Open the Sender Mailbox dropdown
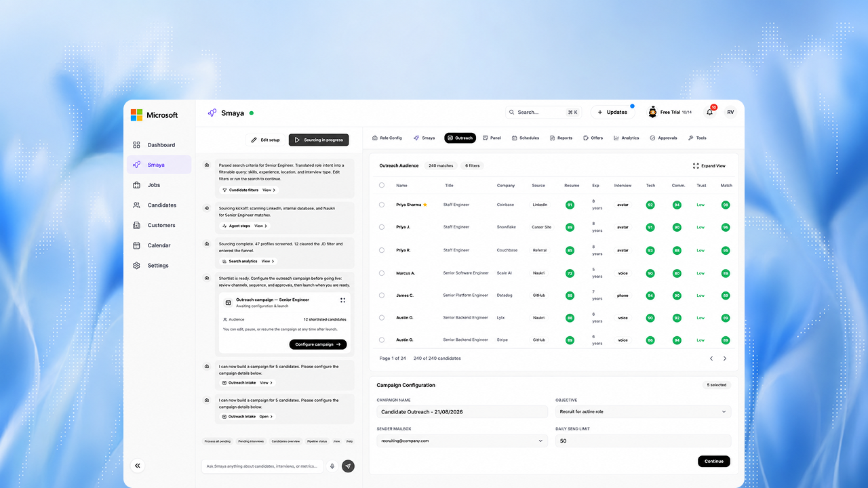 (x=462, y=441)
